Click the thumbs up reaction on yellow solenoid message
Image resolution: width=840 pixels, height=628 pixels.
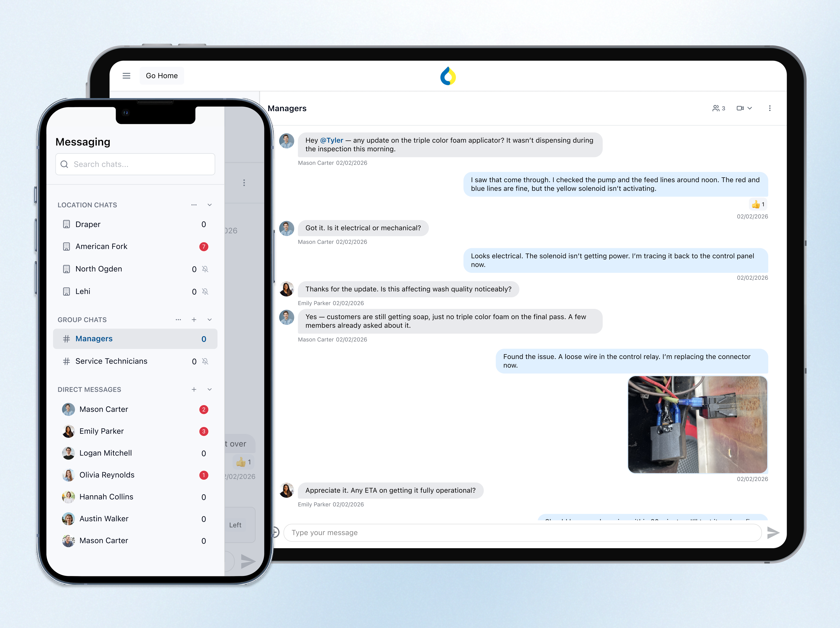(x=758, y=204)
